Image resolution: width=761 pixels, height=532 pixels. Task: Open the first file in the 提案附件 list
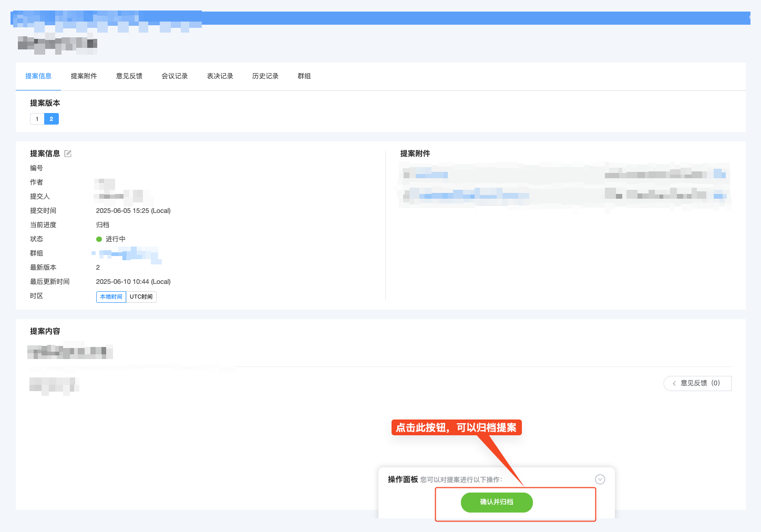click(x=431, y=175)
